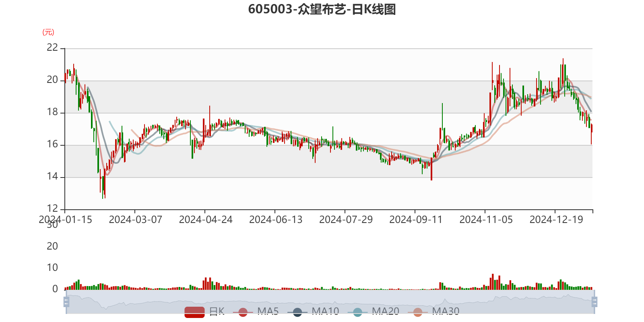This screenshot has width=644, height=322.
Task: Click the 20 price axis label
Action: (x=52, y=80)
